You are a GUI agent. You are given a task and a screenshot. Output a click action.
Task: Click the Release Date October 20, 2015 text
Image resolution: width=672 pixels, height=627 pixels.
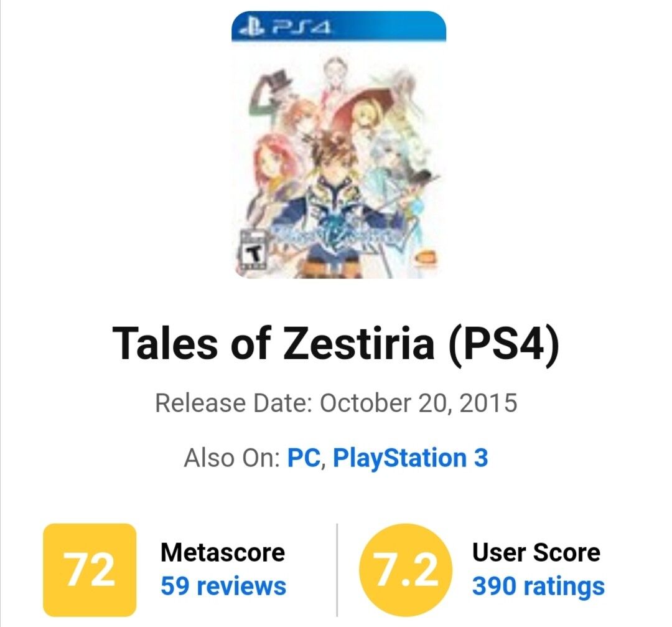(336, 403)
